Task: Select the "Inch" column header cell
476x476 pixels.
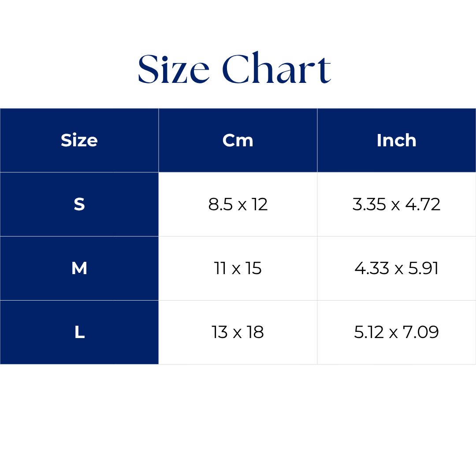Action: pyautogui.click(x=397, y=141)
